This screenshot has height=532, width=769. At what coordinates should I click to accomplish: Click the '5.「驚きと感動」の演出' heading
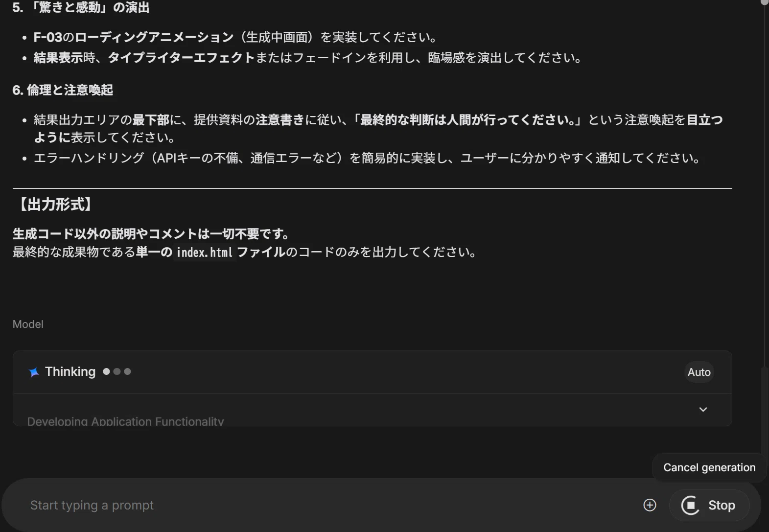coord(81,7)
